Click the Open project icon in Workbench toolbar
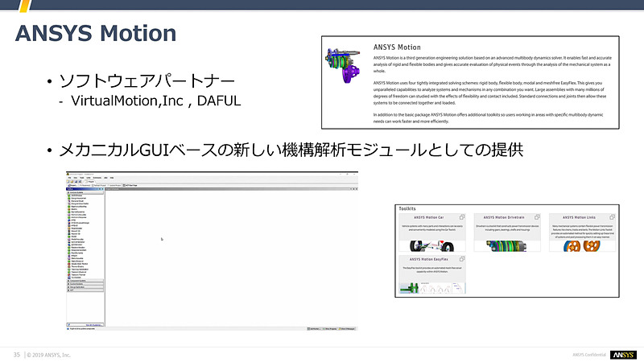 click(72, 182)
